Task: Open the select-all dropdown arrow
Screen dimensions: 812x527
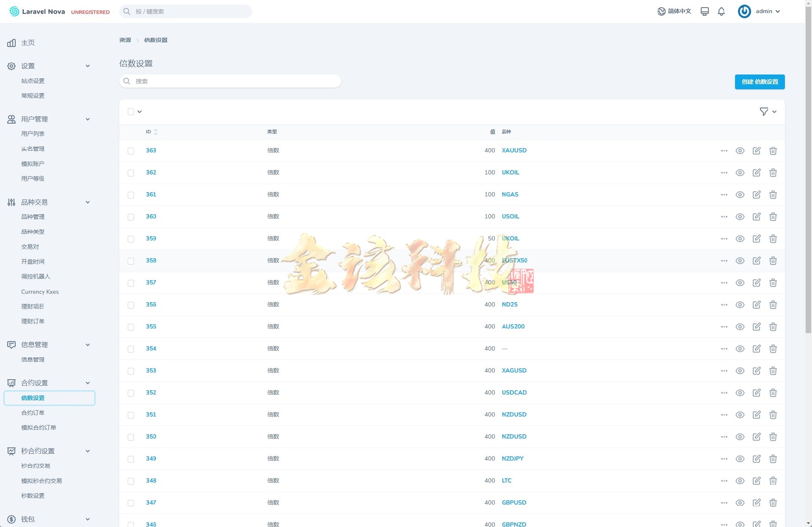Action: click(140, 112)
